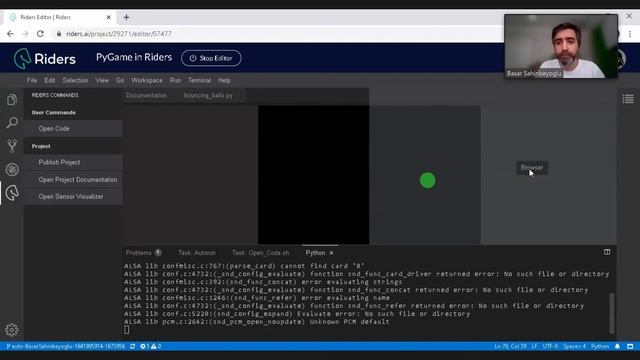Switch to Task: Autorun tab
640x360 pixels.
click(197, 253)
